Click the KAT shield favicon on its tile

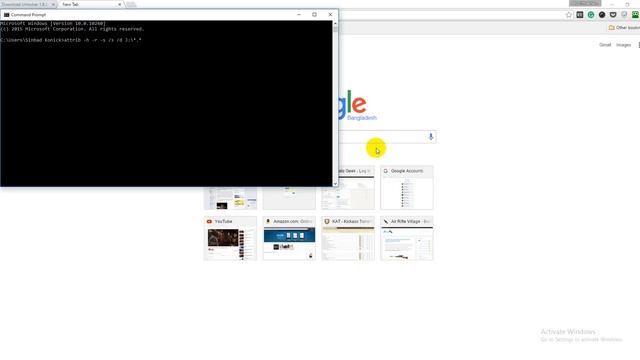click(327, 221)
